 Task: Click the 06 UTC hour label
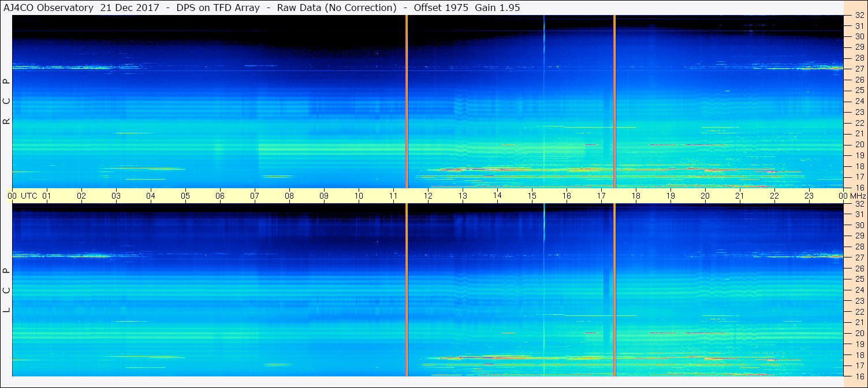220,196
